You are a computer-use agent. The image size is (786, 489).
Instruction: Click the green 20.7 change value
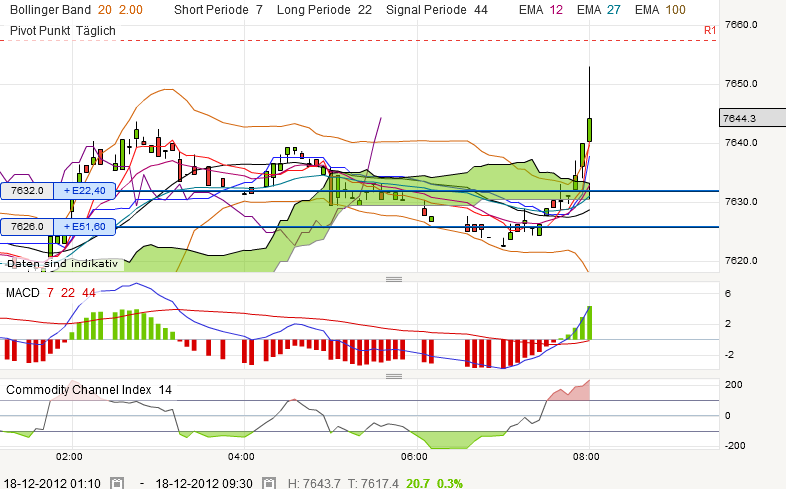[418, 483]
